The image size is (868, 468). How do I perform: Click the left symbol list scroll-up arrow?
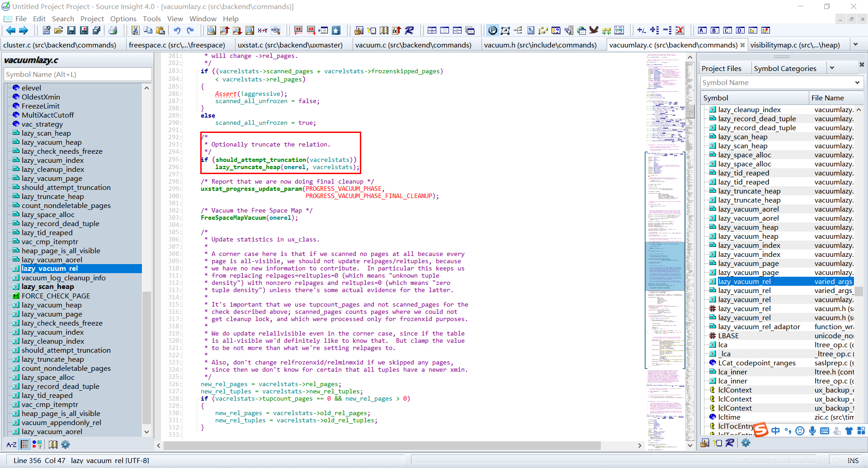point(146,88)
